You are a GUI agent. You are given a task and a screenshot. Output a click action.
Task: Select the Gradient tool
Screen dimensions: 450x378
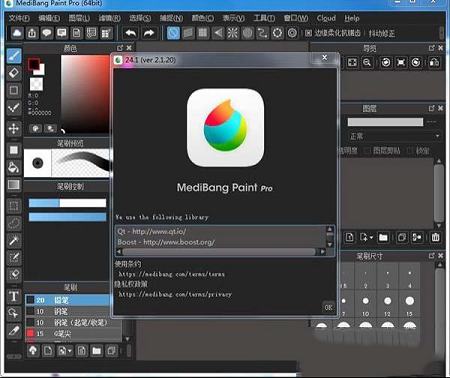[14, 184]
